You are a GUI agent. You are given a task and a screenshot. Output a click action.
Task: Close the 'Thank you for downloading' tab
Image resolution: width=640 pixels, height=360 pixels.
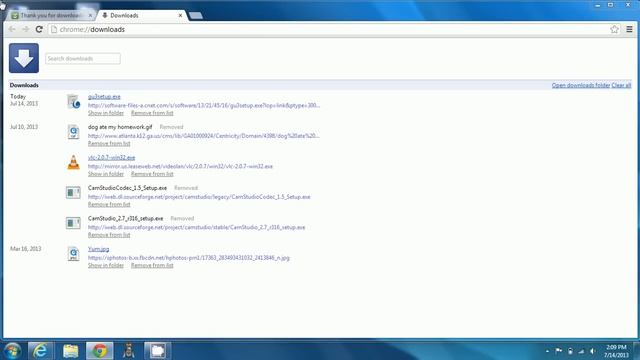(x=90, y=15)
